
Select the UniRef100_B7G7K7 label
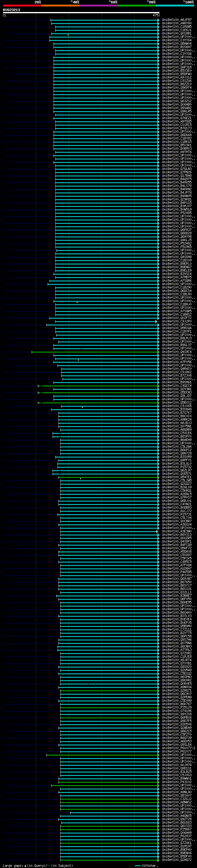pyautogui.click(x=177, y=413)
